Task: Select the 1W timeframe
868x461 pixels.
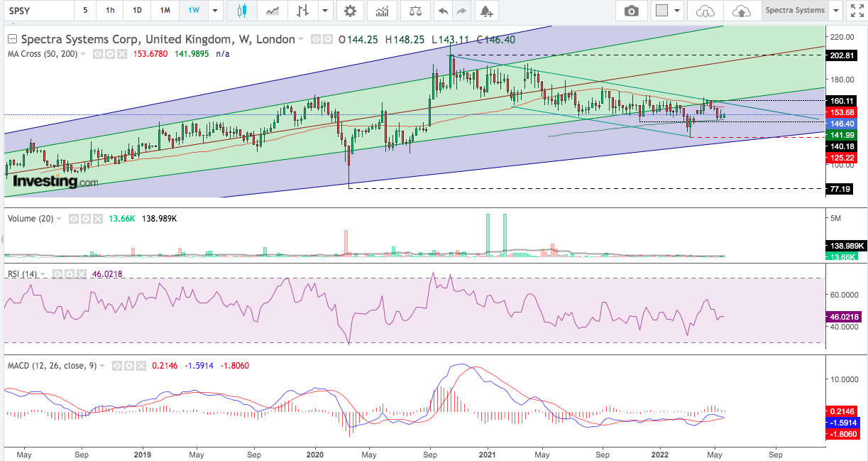Action: 193,11
